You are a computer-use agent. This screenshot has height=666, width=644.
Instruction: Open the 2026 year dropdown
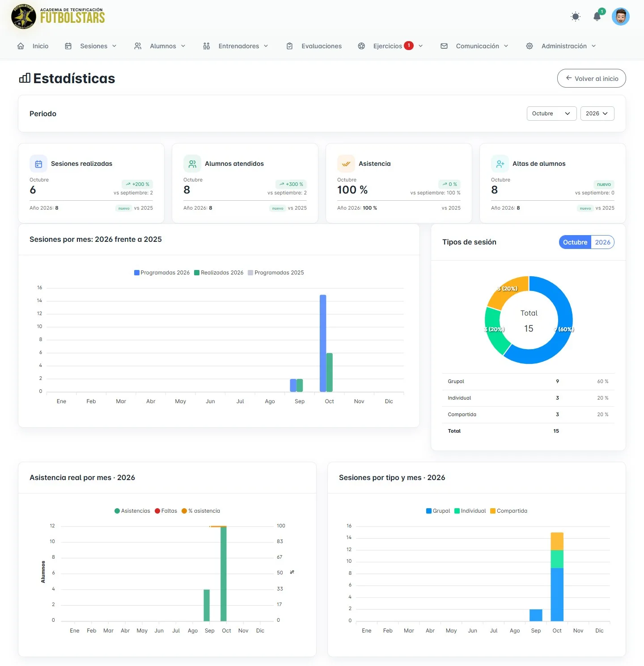tap(597, 114)
